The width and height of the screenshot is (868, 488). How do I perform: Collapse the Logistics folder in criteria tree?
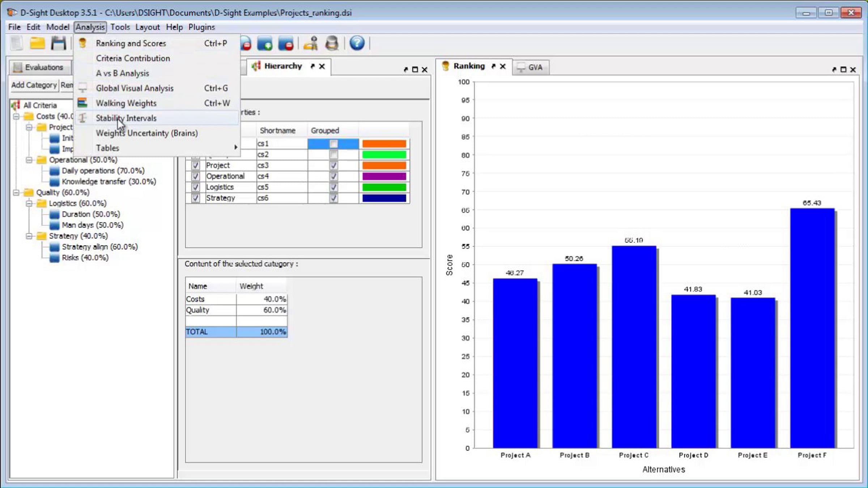point(29,204)
